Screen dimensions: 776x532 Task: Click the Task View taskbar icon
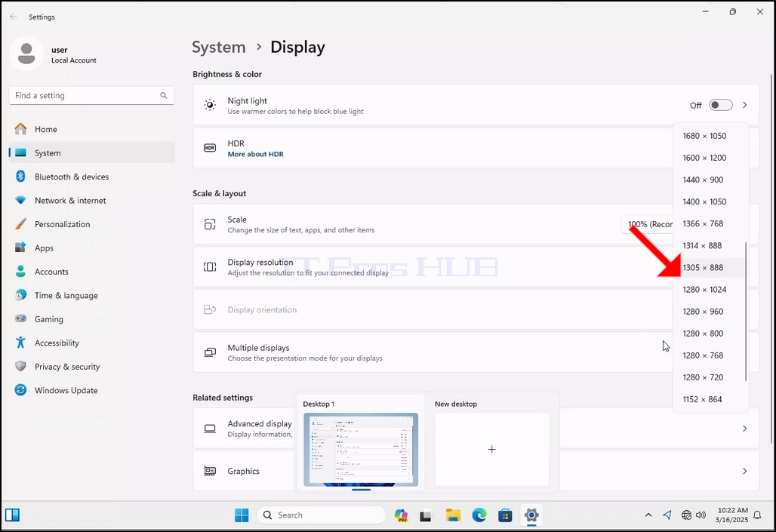coord(426,515)
